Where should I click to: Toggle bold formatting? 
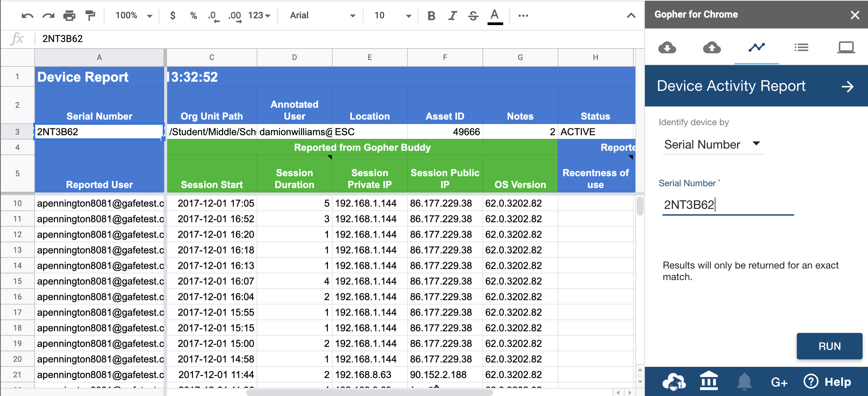[x=431, y=16]
